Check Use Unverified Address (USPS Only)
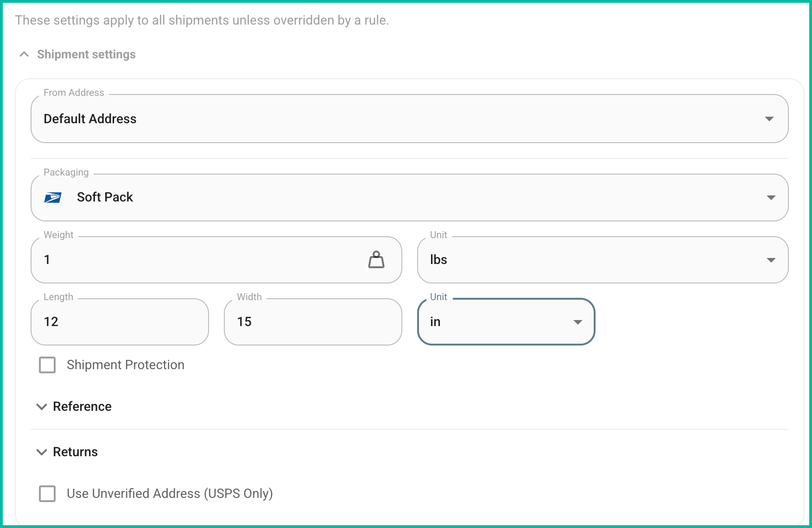This screenshot has width=812, height=528. pyautogui.click(x=47, y=493)
